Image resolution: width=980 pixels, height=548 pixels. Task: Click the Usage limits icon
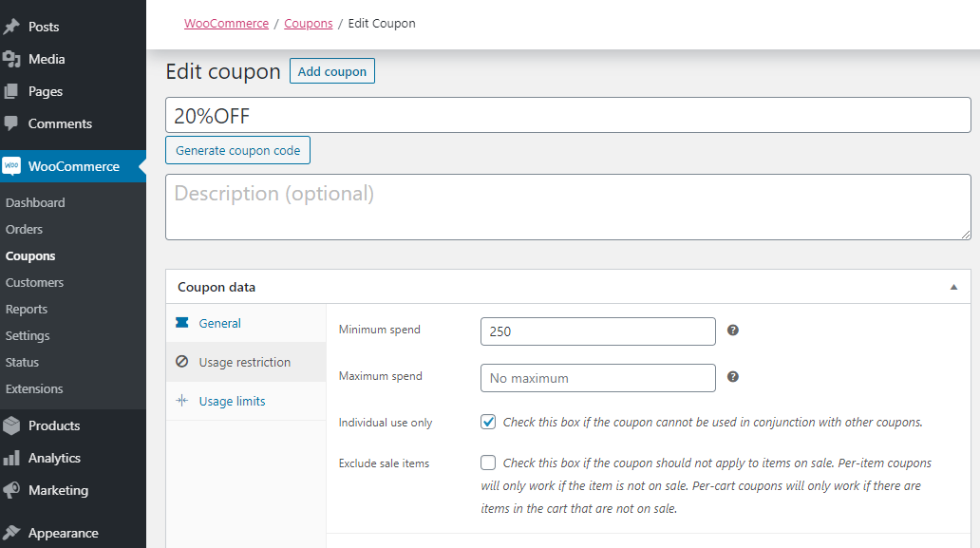click(182, 401)
